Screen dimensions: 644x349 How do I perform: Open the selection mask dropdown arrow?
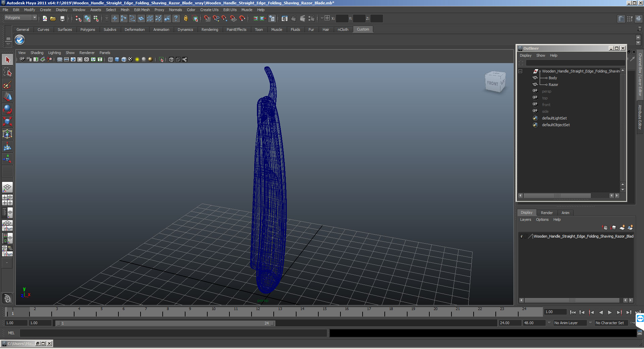pos(107,18)
